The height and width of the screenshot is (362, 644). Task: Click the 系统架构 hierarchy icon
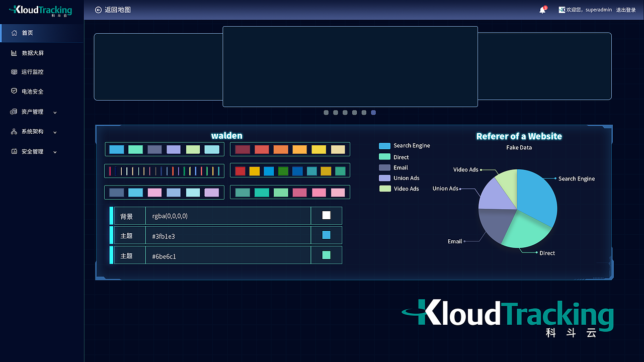[14, 132]
